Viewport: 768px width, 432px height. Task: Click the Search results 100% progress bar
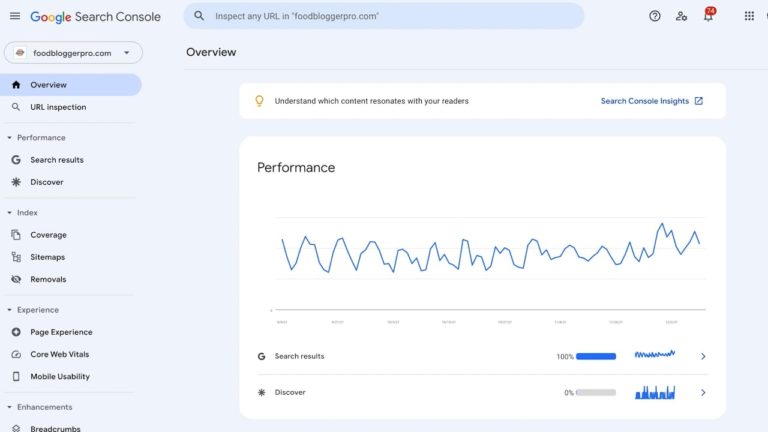[x=596, y=356]
